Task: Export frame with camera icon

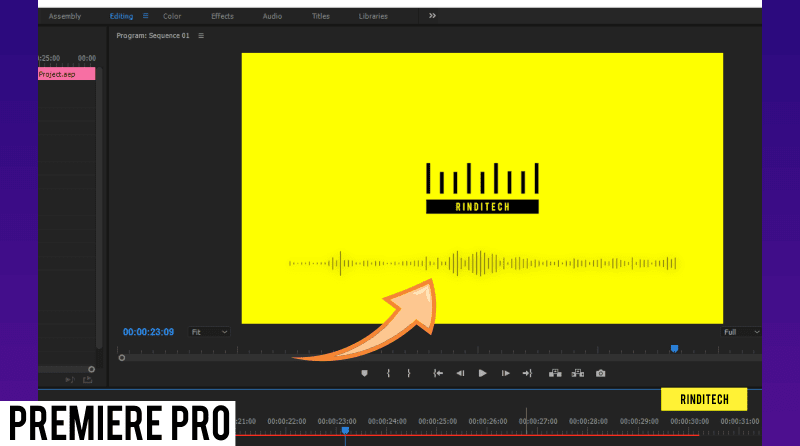Action: [601, 374]
